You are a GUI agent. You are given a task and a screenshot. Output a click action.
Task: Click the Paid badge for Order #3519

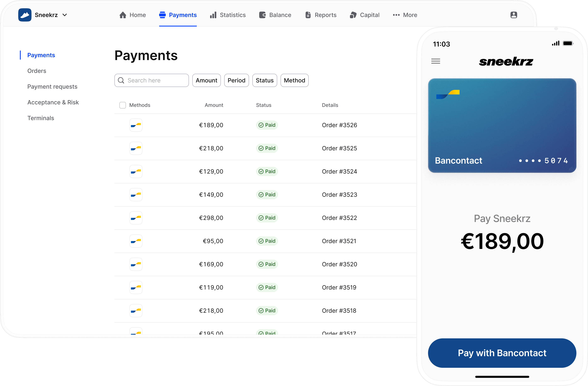coord(267,287)
